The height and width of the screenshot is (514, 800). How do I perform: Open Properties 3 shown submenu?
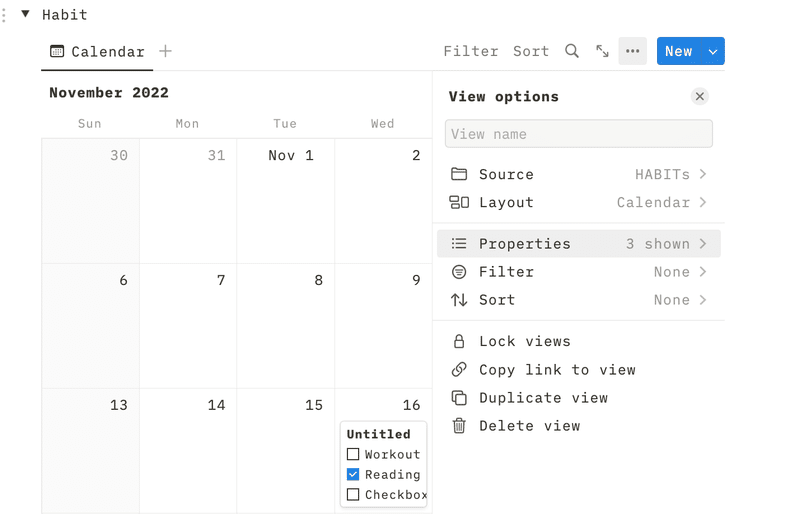579,243
